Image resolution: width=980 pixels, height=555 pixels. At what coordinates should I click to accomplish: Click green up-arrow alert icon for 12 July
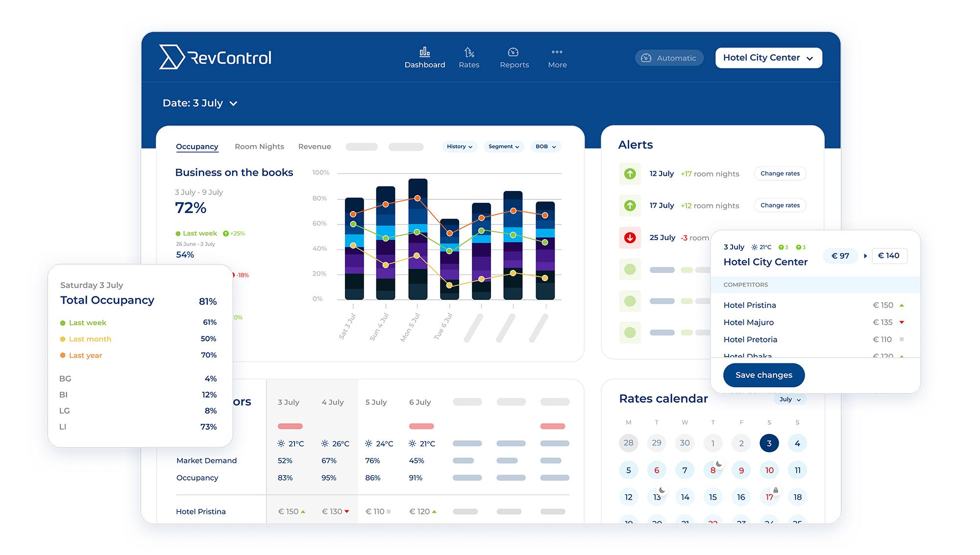(x=630, y=174)
